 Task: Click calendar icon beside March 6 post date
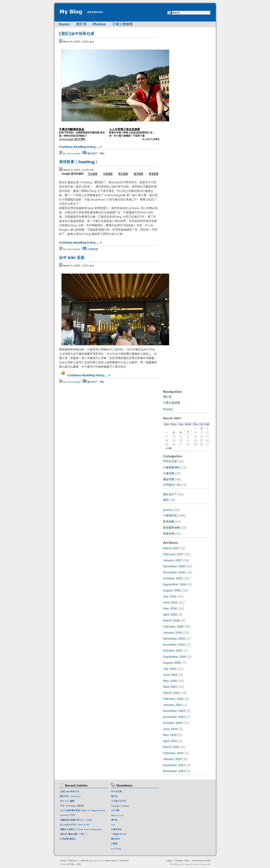coord(61,41)
